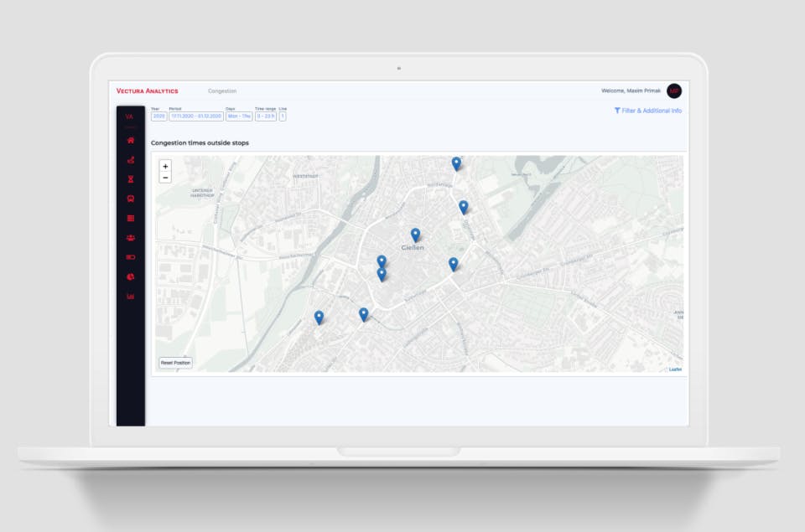This screenshot has height=532, width=805.
Task: Open the bar chart icon in sidebar
Action: tap(131, 297)
